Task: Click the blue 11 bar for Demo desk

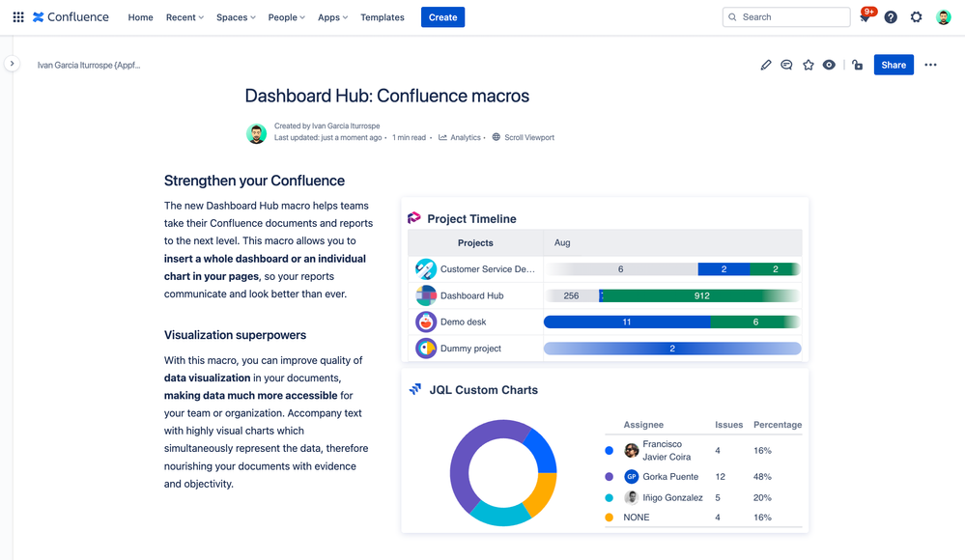Action: [627, 322]
